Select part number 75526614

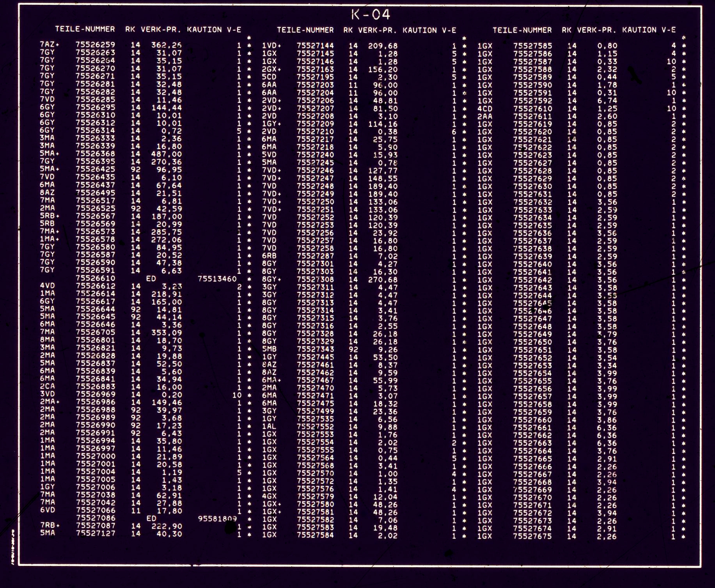pos(96,294)
